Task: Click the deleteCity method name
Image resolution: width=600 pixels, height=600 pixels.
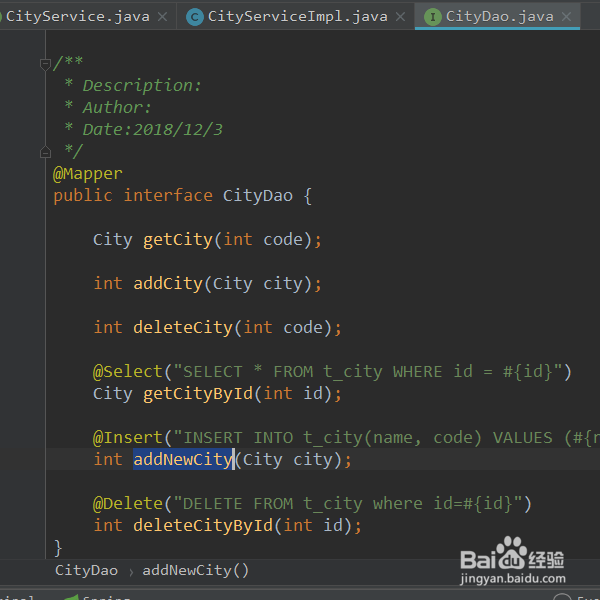Action: [183, 328]
